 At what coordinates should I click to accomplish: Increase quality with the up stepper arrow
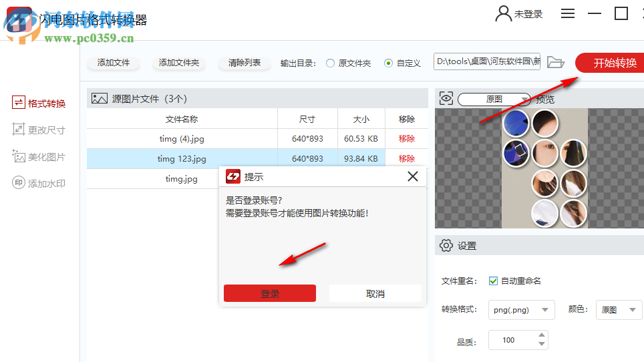coord(542,335)
